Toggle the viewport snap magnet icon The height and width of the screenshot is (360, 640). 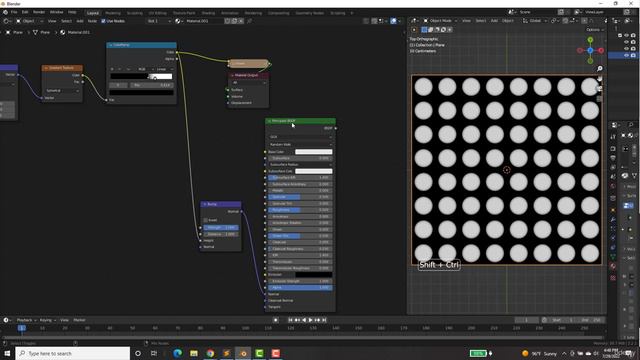565,21
